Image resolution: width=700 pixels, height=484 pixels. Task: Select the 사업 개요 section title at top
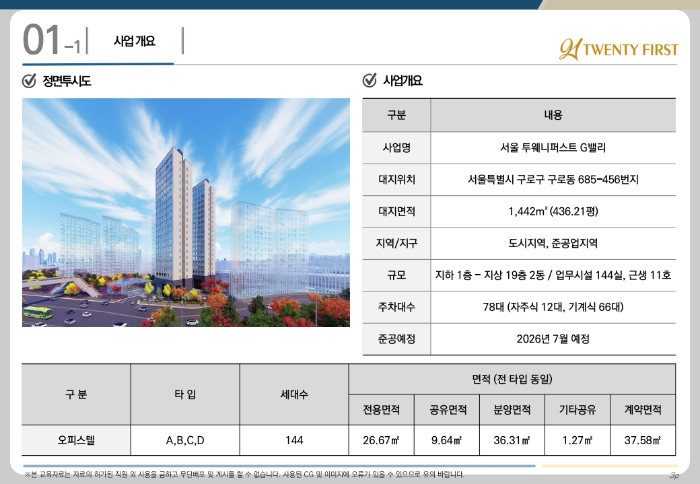(x=134, y=41)
